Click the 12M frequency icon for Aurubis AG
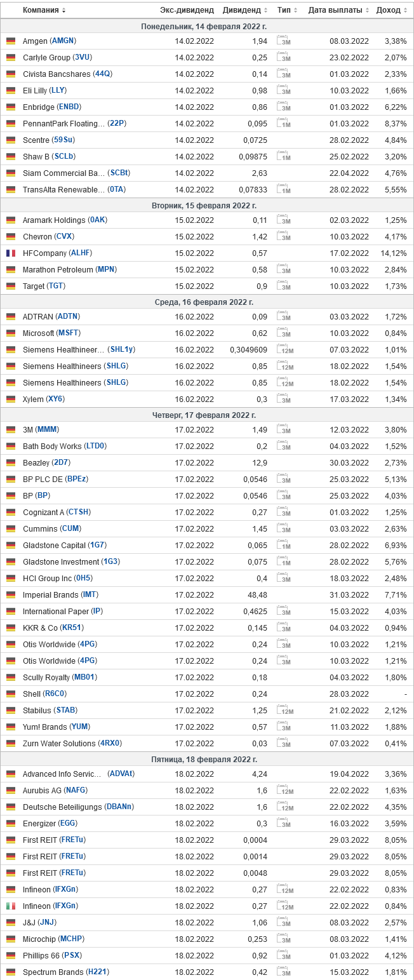Screen dimensions: 414x980 point(285,790)
